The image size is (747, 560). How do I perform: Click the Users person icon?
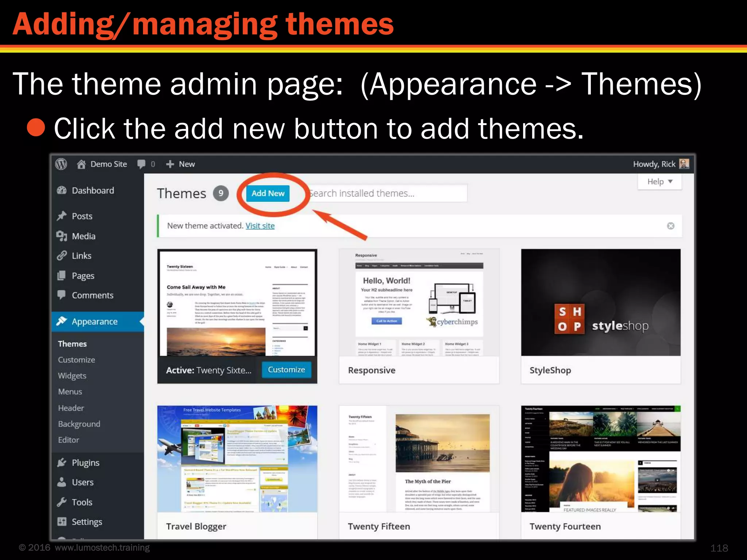coord(62,482)
